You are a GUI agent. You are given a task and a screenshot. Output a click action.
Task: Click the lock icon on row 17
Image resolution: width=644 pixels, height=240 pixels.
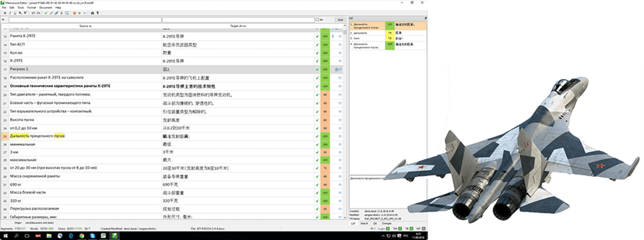click(336, 69)
